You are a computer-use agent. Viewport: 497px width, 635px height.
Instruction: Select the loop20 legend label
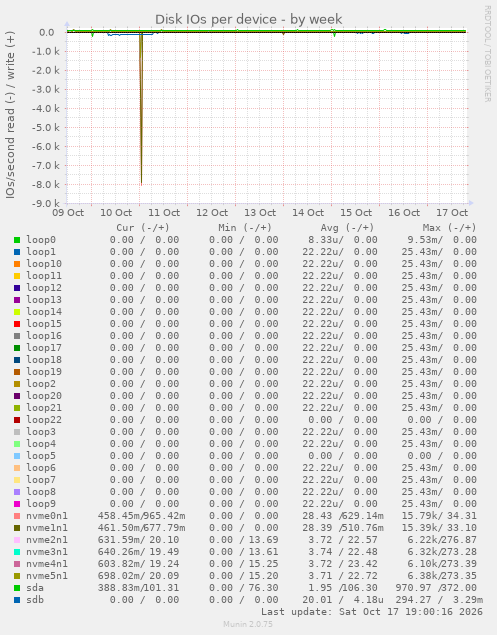pos(44,396)
